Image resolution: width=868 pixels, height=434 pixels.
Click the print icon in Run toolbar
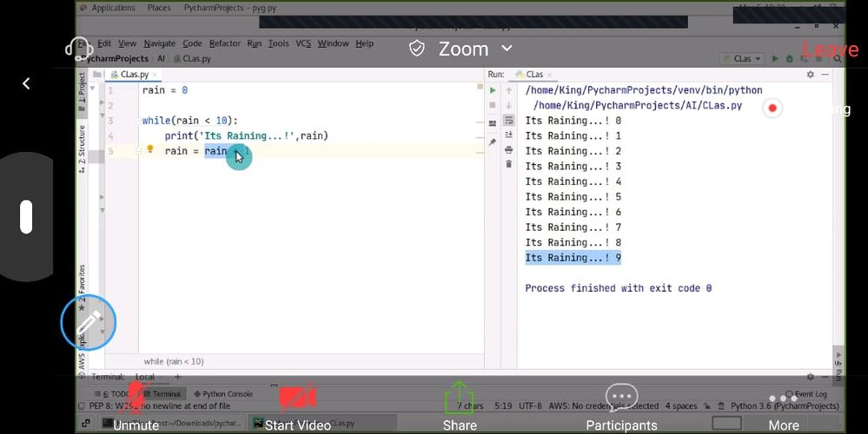point(508,150)
